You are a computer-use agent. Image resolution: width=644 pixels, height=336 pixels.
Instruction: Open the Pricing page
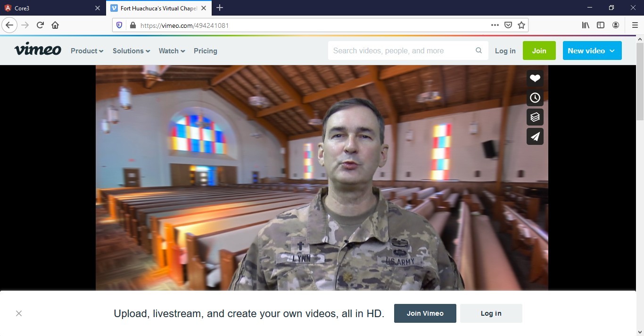click(206, 51)
